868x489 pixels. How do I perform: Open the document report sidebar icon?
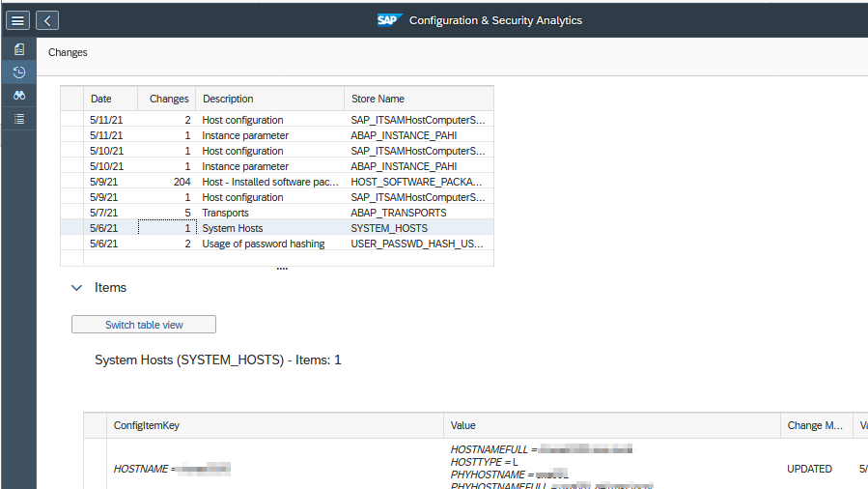pos(19,49)
